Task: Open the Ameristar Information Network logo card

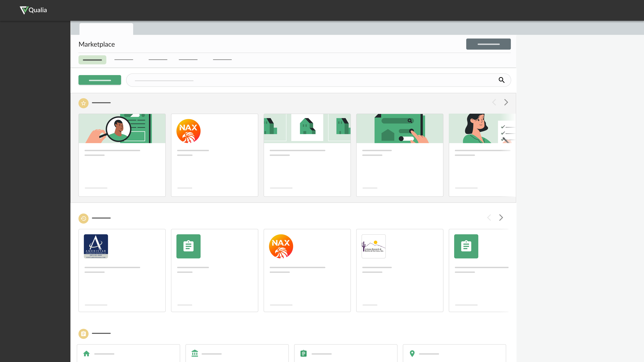Action: [x=122, y=270]
